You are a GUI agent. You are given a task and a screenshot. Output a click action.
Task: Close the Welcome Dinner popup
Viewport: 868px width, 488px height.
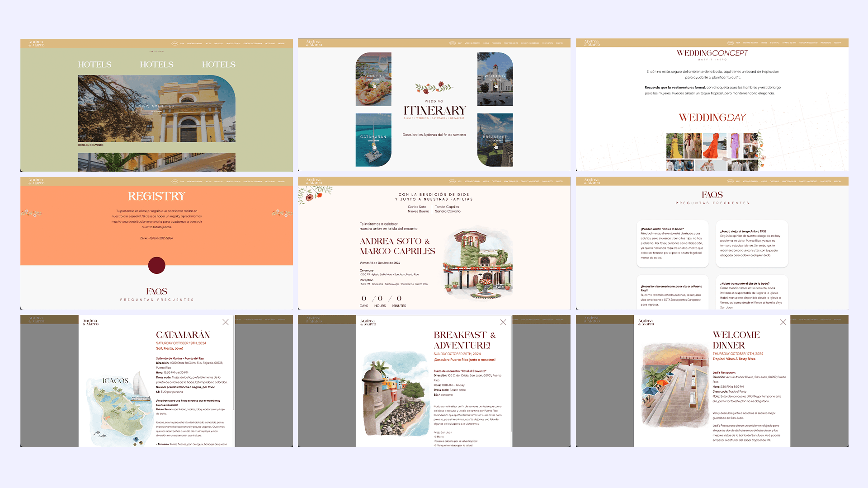pos(783,322)
